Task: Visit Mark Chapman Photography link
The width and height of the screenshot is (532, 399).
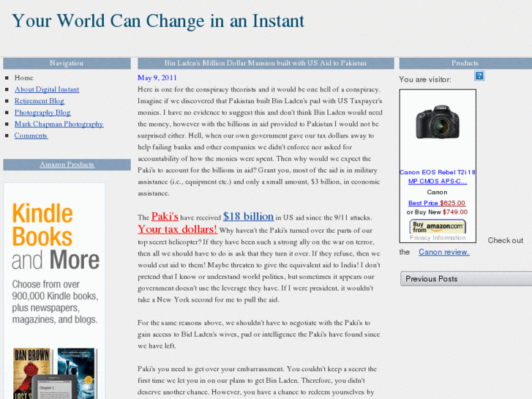Action: pos(59,124)
